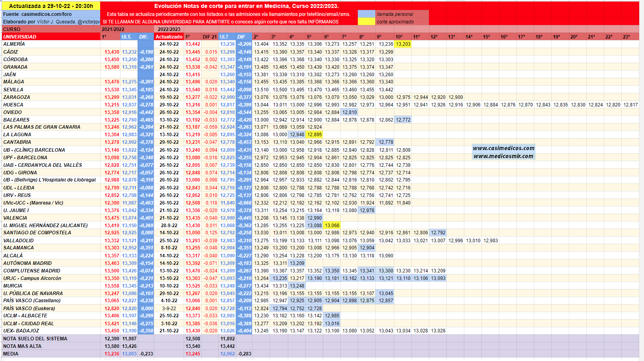This screenshot has height=361, width=644.
Task: Click Huesca's 23º column value 12,817
Action: tap(630, 105)
